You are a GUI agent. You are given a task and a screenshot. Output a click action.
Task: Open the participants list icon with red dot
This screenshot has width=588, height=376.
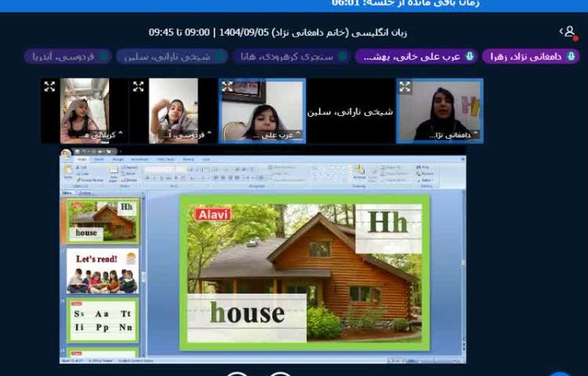569,32
